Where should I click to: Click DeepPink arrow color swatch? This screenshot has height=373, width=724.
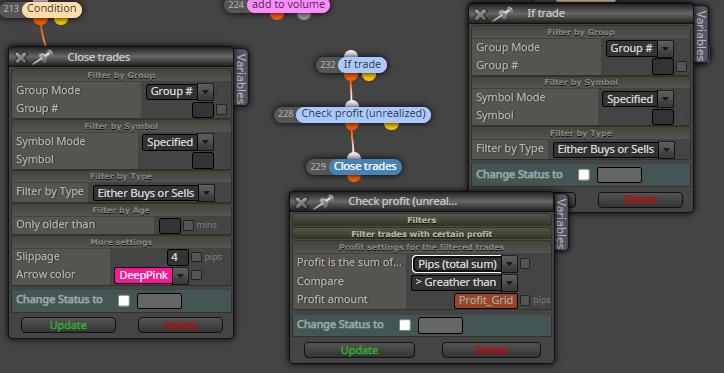point(144,276)
